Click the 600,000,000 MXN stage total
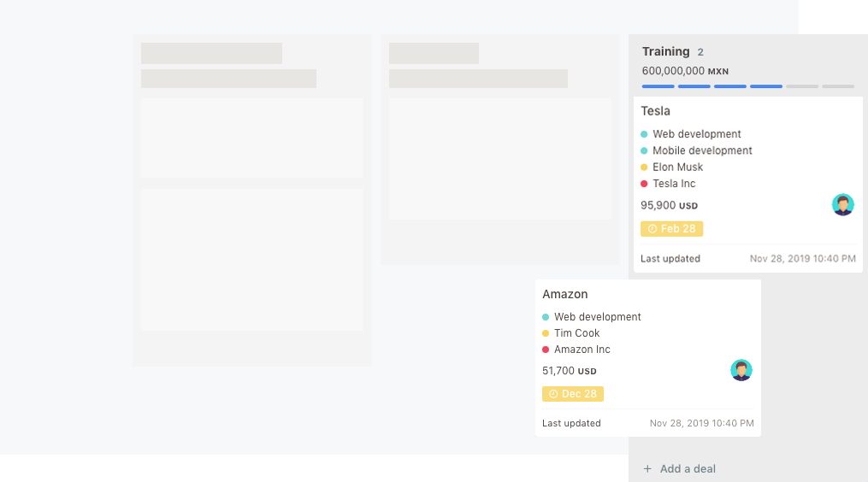Image resolution: width=868 pixels, height=482 pixels. pyautogui.click(x=685, y=71)
